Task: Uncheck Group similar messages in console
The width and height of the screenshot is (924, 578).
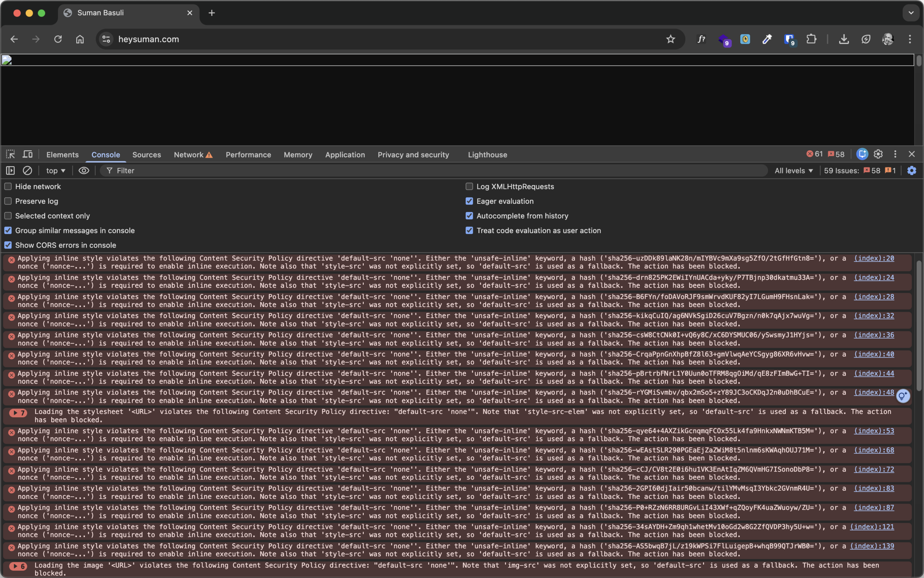Action: click(8, 230)
